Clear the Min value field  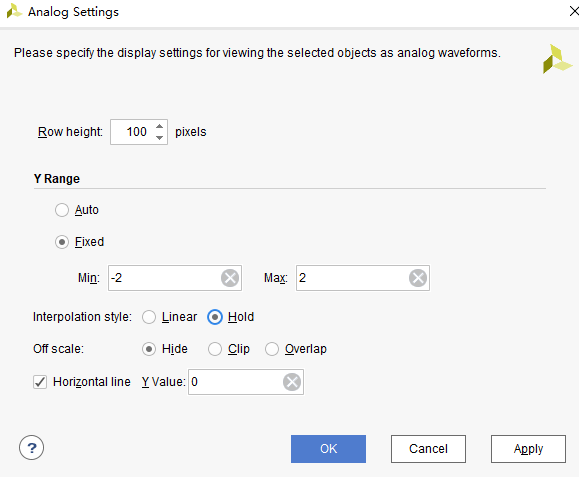(x=230, y=278)
